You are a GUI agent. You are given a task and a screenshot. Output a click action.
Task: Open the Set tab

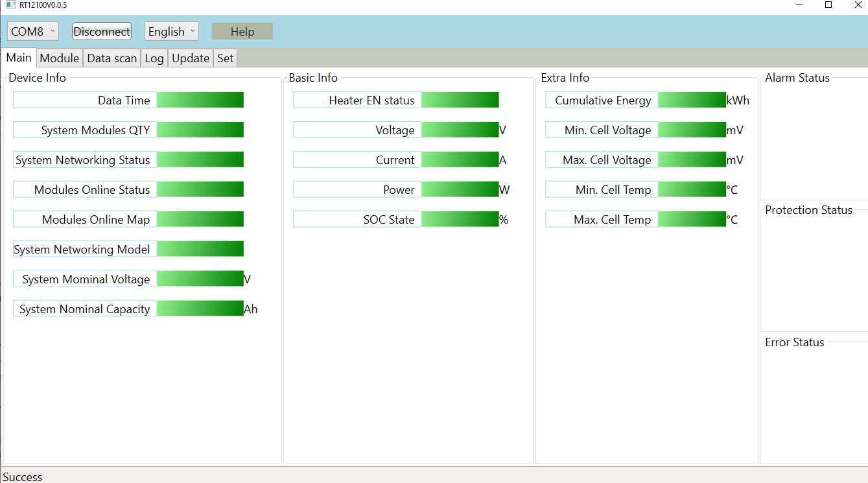pyautogui.click(x=225, y=58)
